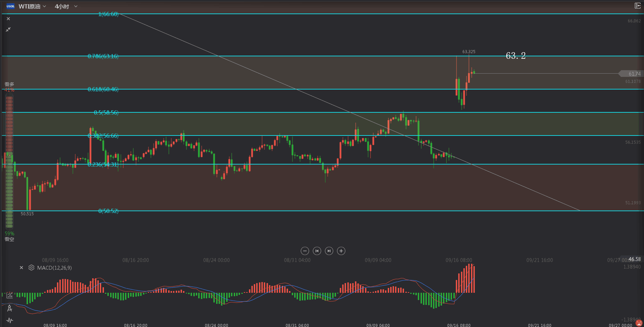Zoom out the chart with minus button
This screenshot has width=644, height=327.
305,251
